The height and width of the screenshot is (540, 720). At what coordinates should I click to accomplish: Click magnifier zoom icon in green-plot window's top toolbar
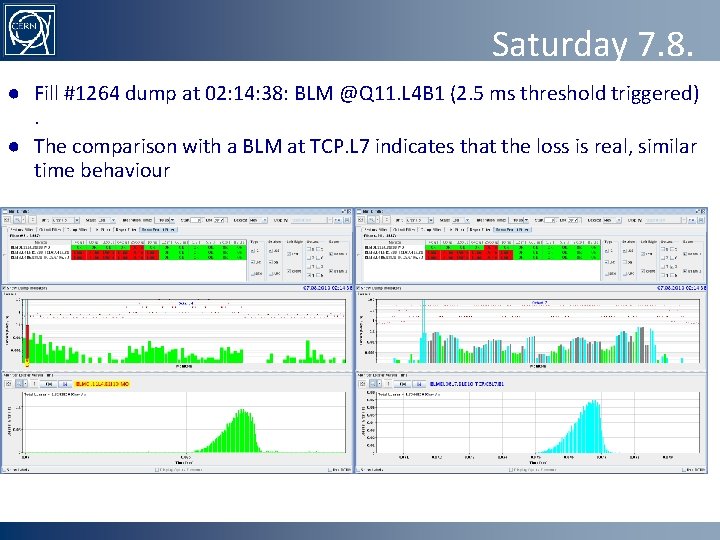pos(17,220)
